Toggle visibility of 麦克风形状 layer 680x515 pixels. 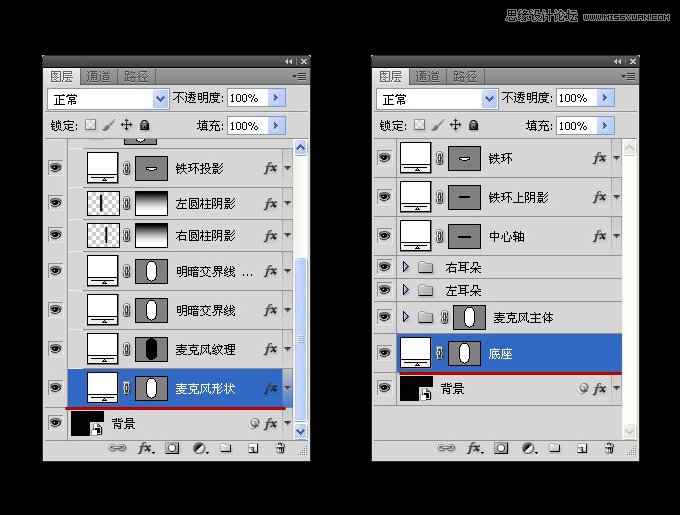[55, 388]
